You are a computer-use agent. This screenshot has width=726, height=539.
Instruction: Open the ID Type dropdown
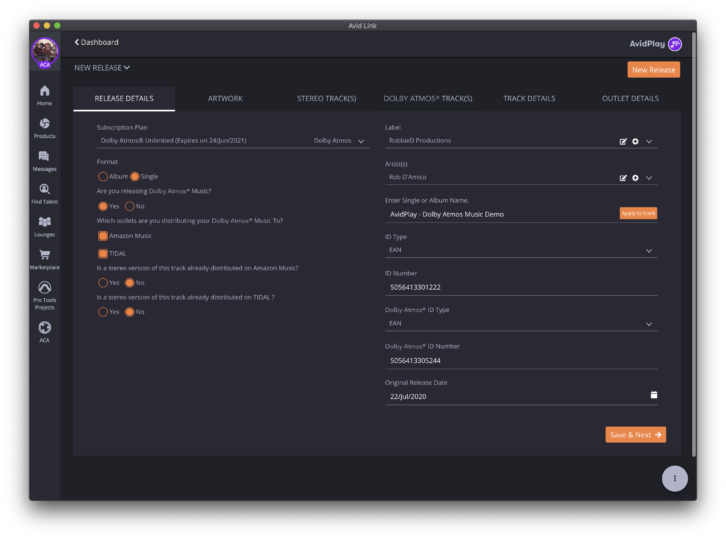521,250
